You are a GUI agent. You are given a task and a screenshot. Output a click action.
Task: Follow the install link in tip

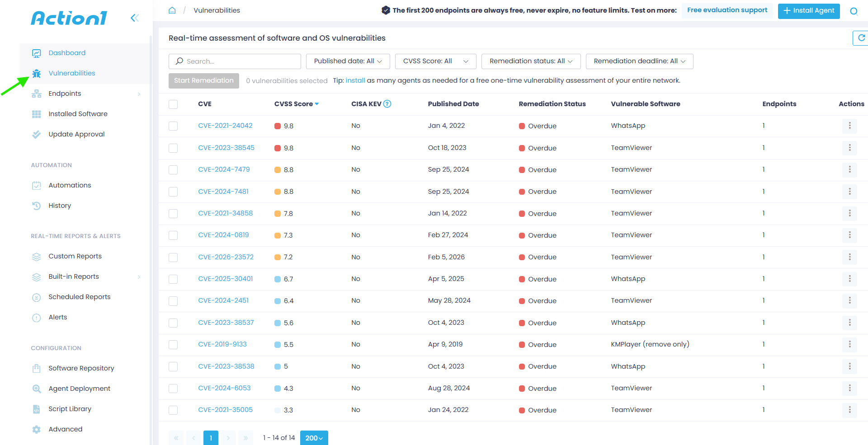coord(355,80)
